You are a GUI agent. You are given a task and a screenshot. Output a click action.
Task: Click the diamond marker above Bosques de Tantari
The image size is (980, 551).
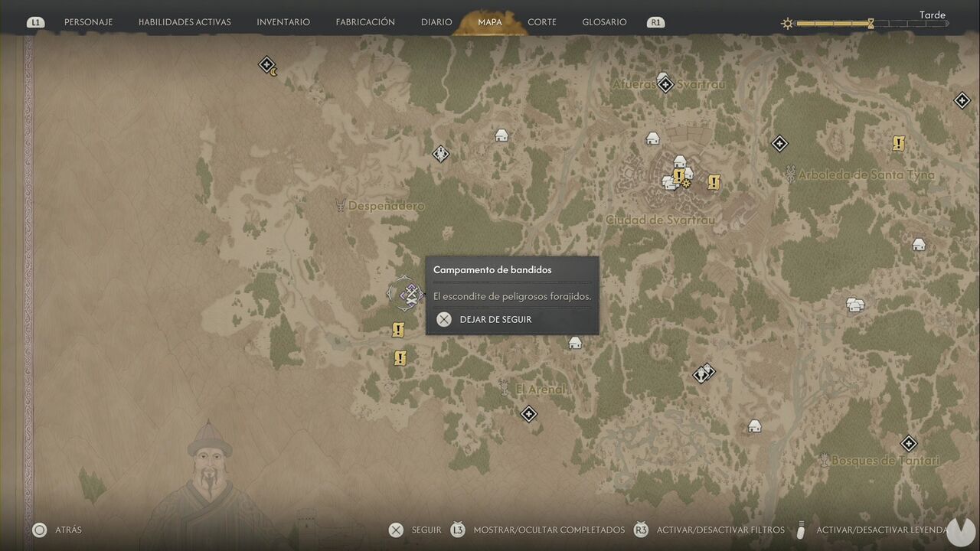909,444
